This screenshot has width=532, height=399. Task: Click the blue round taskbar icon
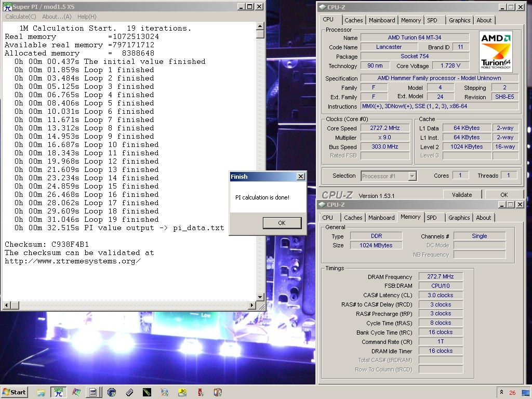click(111, 393)
